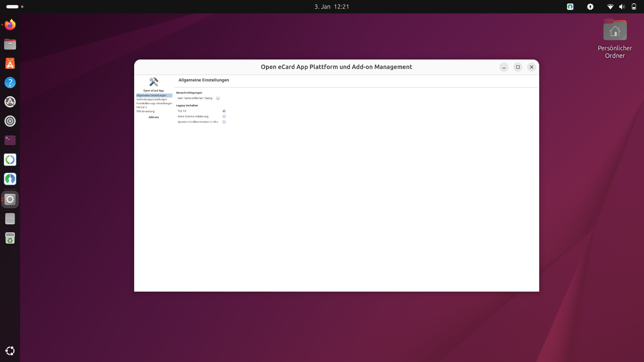Open the Trash in the dock
644x362 pixels.
click(10, 238)
